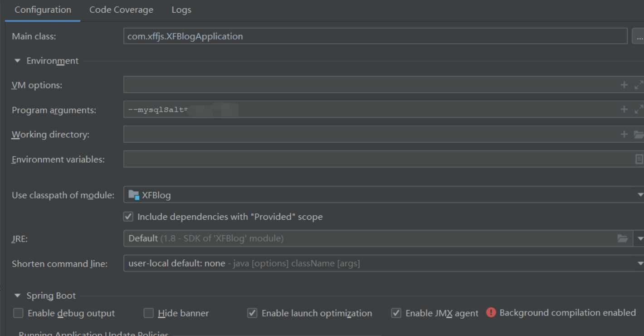Image resolution: width=644 pixels, height=336 pixels.
Task: Edit Environment variables with document icon
Action: click(x=639, y=159)
